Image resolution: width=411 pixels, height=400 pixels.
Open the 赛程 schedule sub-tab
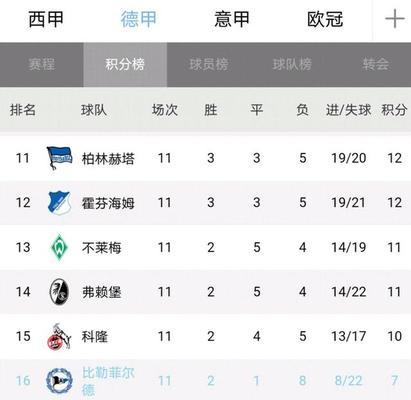(42, 64)
